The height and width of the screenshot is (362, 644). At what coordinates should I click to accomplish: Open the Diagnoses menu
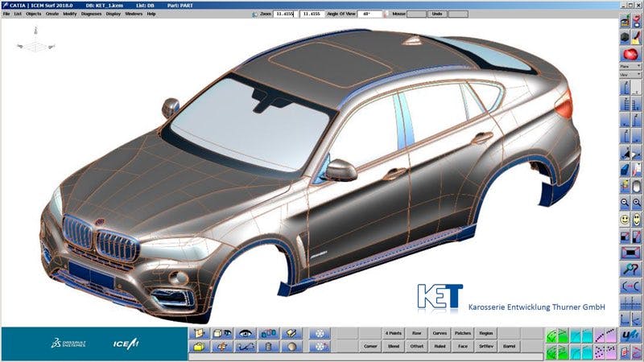pos(91,14)
